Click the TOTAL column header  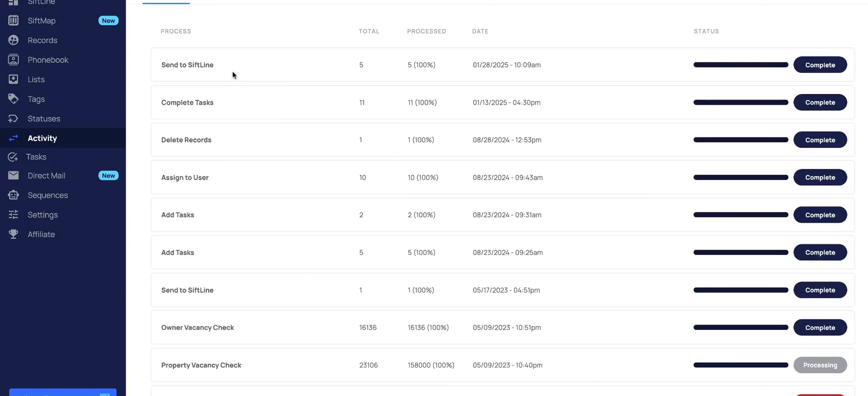tap(369, 31)
